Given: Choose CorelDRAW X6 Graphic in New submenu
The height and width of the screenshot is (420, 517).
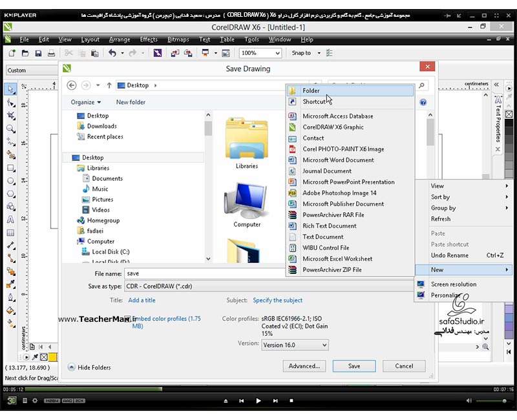Looking at the screenshot, I should point(350,127).
